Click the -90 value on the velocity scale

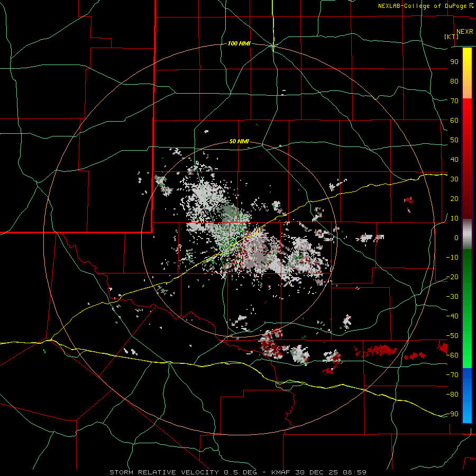pyautogui.click(x=452, y=414)
